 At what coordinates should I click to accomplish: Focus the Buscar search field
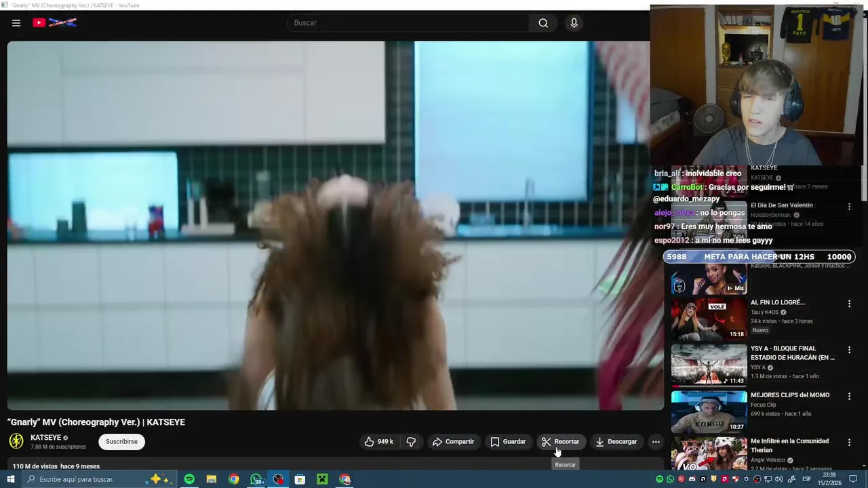[x=408, y=23]
